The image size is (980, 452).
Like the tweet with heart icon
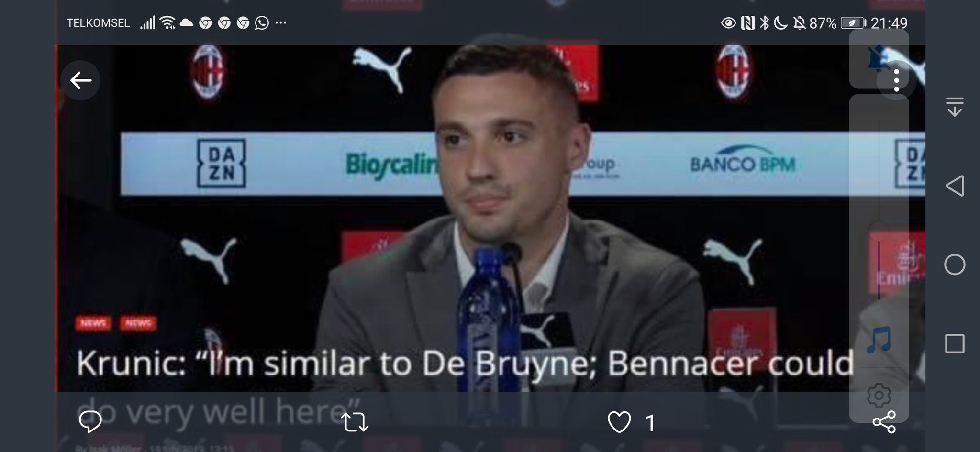point(619,422)
